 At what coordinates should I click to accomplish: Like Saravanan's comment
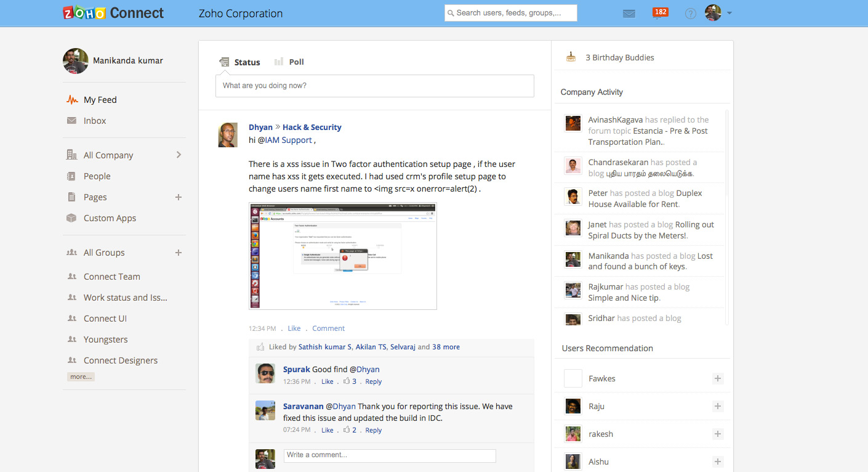coord(328,430)
